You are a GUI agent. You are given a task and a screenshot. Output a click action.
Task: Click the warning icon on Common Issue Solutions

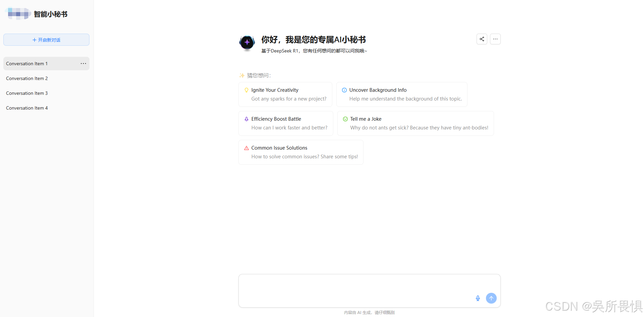pos(246,148)
